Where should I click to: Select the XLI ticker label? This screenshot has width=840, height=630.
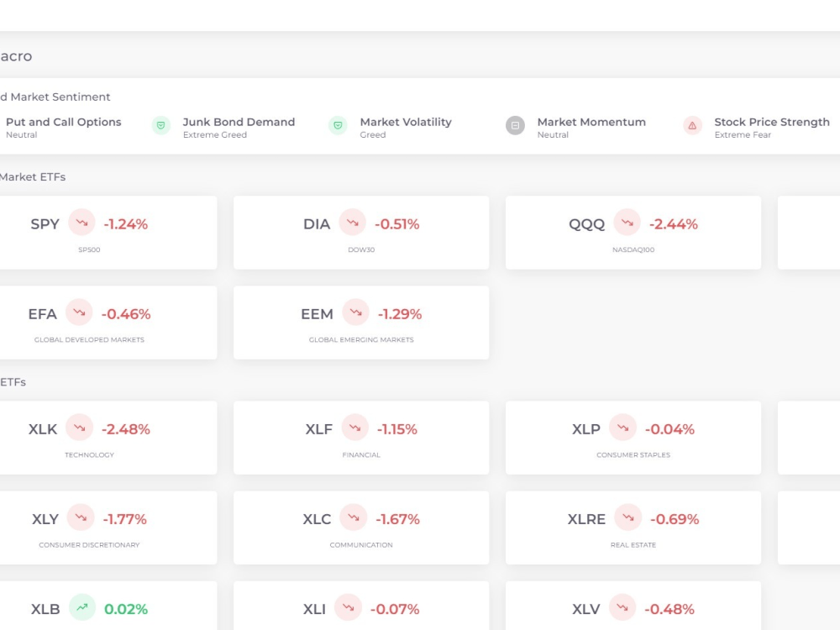tap(314, 609)
